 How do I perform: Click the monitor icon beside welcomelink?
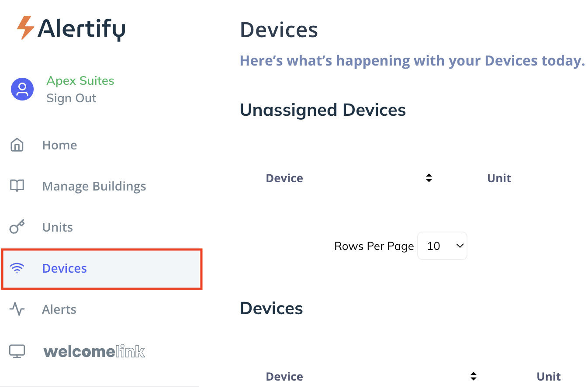pyautogui.click(x=17, y=351)
